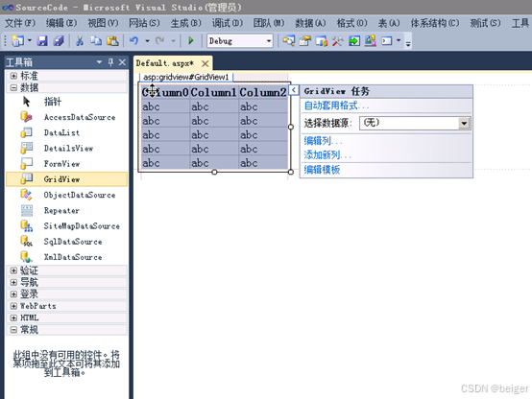Select SqlDataSource control in toolbox
Viewport: 532px width, 399px height.
(x=67, y=242)
